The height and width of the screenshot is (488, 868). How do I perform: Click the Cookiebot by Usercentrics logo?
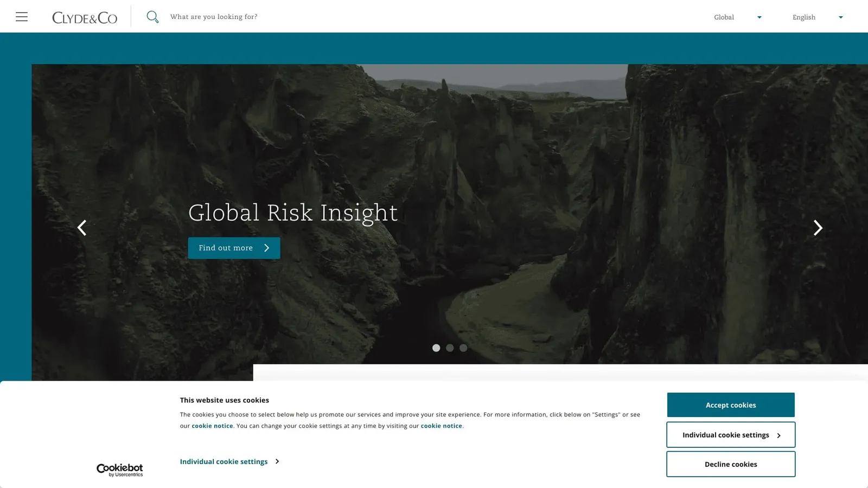point(120,470)
